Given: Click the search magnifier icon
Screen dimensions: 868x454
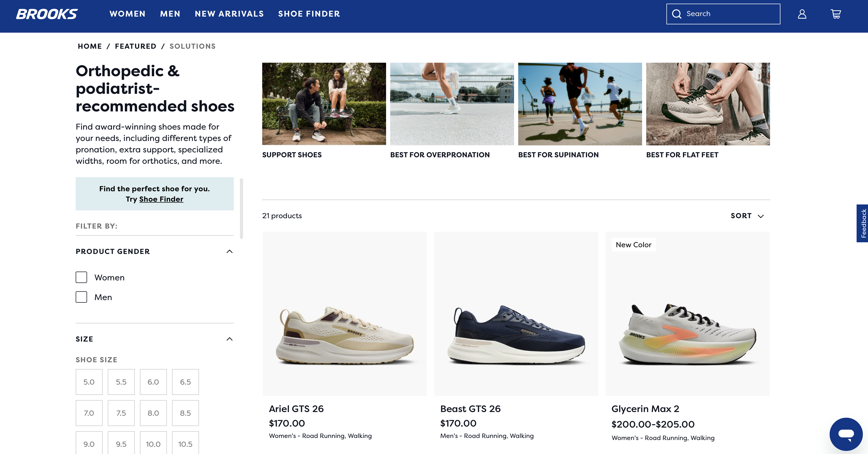Looking at the screenshot, I should coord(677,14).
